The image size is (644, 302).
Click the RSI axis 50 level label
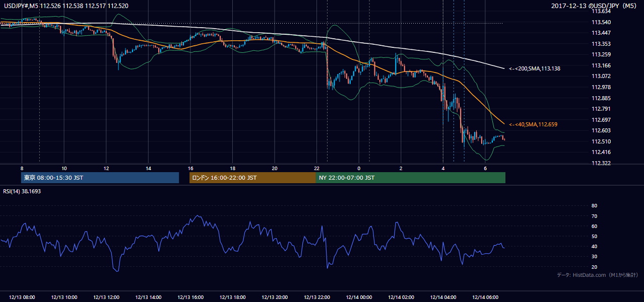594,236
